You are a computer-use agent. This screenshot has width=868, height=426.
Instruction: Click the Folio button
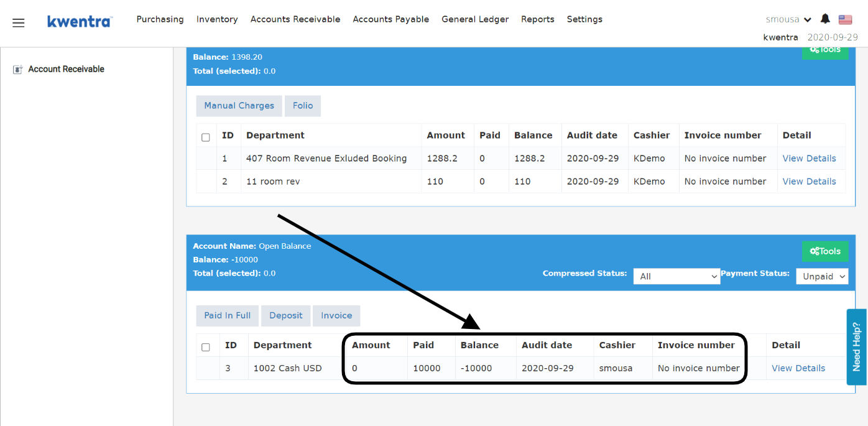tap(303, 106)
